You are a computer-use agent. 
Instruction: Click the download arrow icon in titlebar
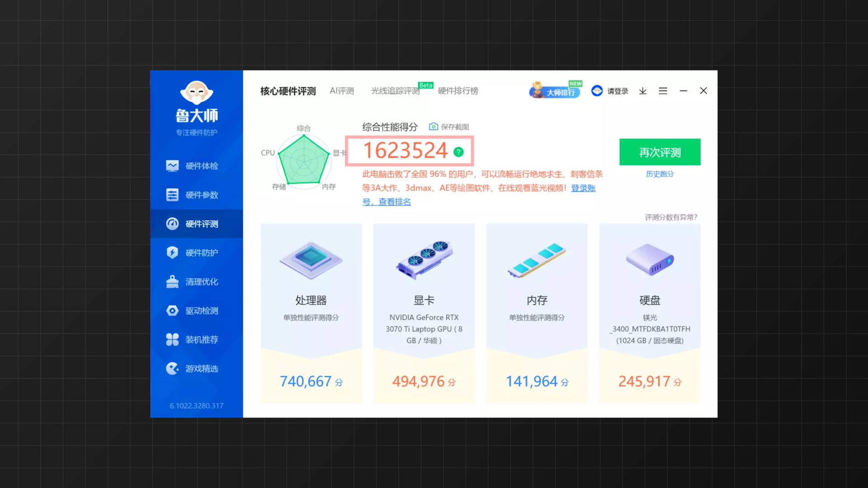[x=642, y=91]
